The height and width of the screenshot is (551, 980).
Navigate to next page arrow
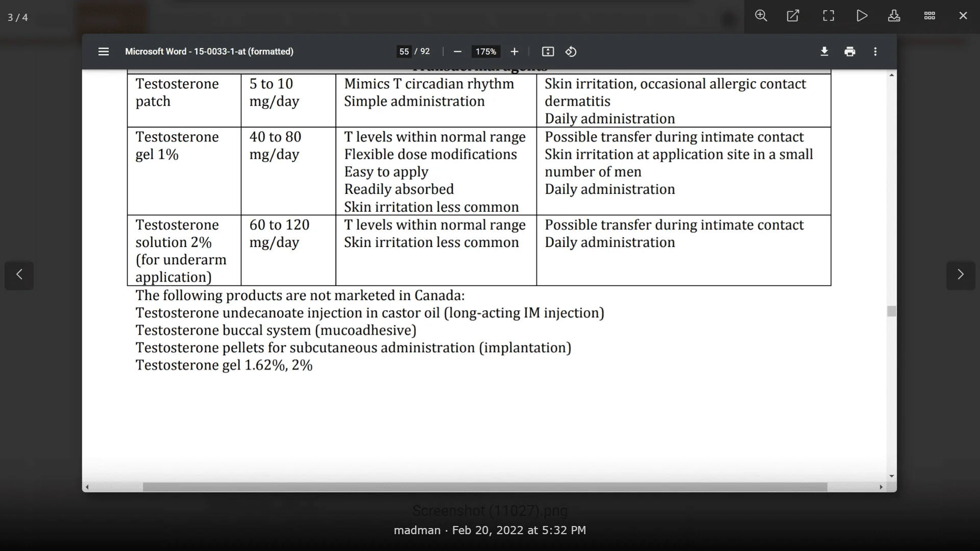tap(961, 274)
